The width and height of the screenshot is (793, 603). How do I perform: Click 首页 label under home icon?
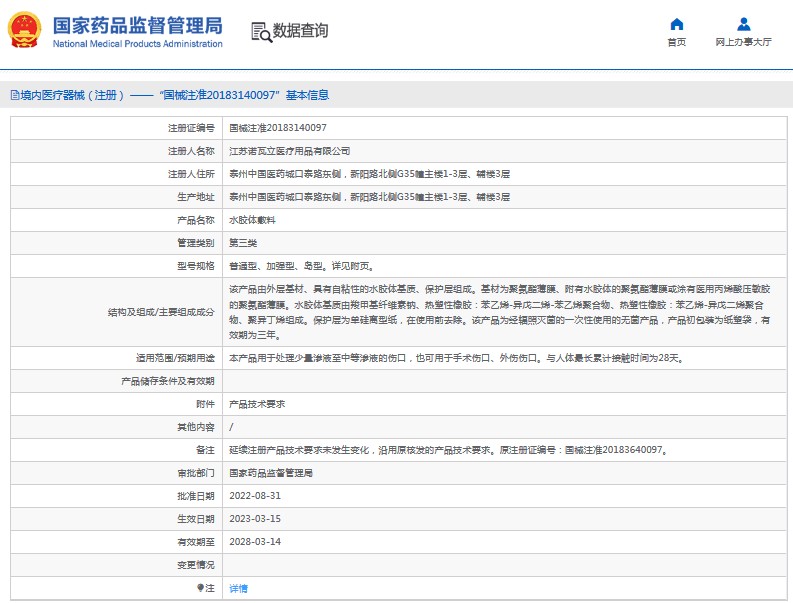[x=677, y=42]
